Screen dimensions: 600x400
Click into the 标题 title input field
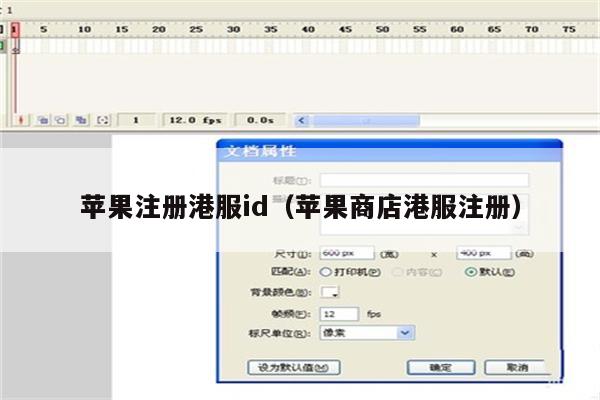tap(424, 180)
